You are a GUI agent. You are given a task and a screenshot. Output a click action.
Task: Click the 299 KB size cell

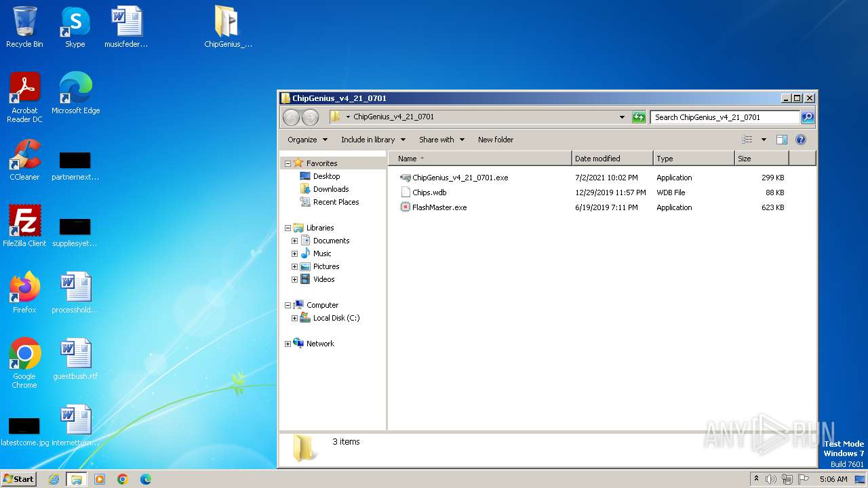pyautogui.click(x=772, y=178)
